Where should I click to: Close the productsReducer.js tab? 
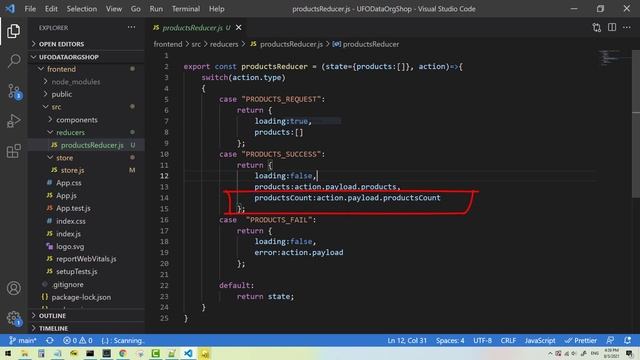click(238, 28)
